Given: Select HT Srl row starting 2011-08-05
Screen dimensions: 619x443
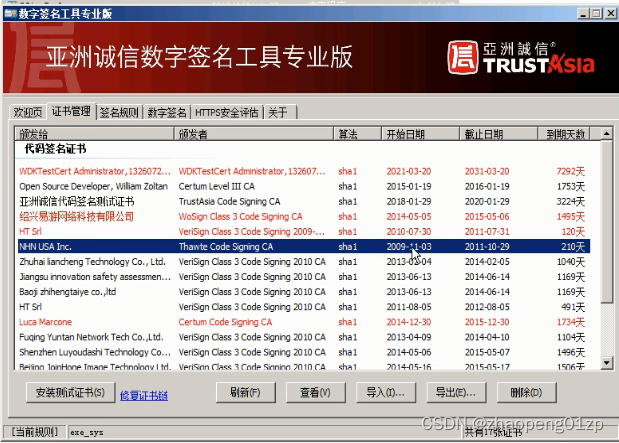Looking at the screenshot, I should coord(302,307).
